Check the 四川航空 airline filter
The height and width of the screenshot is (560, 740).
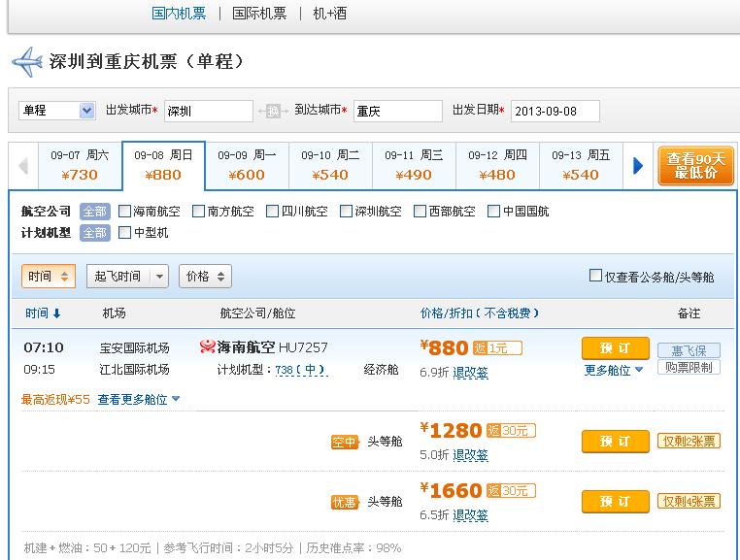(x=272, y=211)
